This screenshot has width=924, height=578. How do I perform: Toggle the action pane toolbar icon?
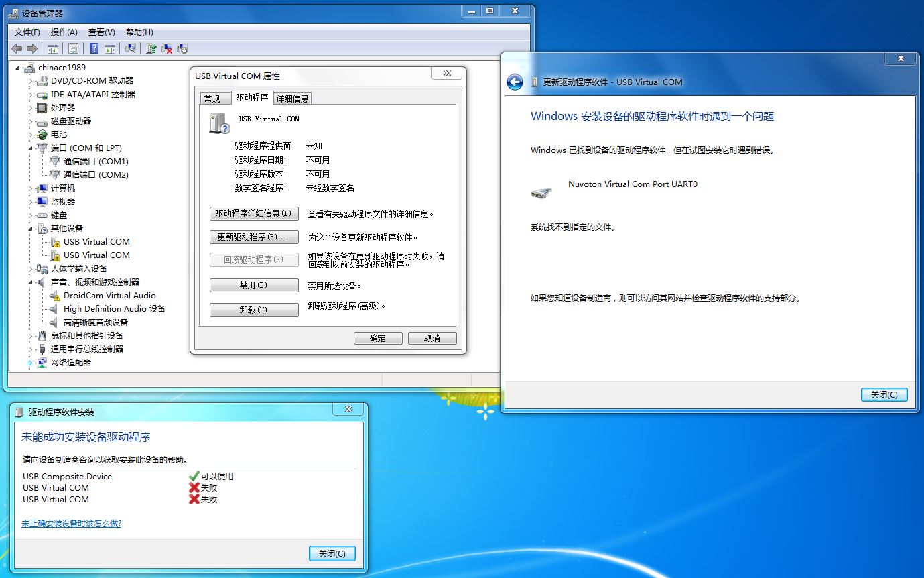coord(109,48)
